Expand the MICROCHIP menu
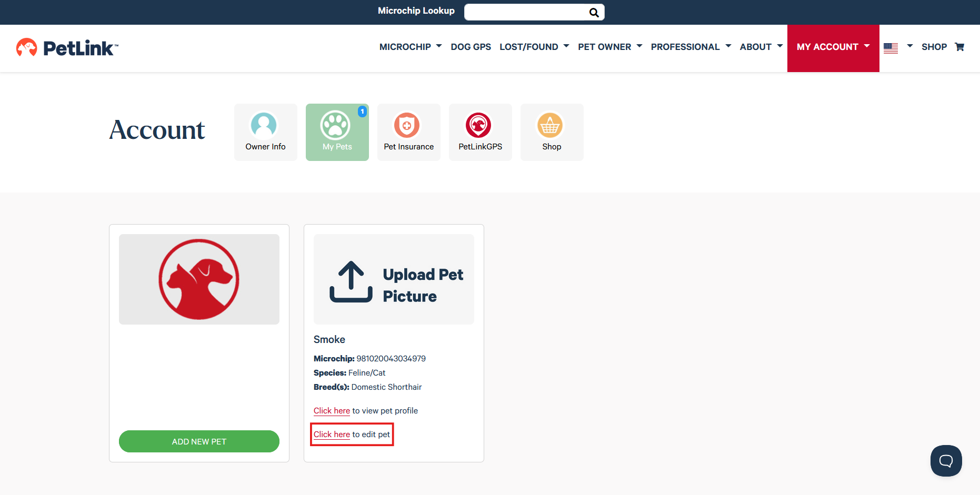 coord(411,47)
